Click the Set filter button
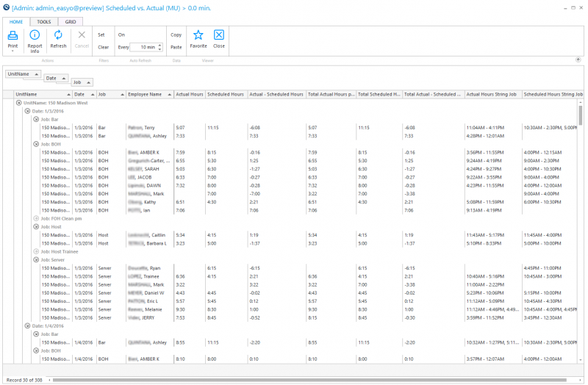The width and height of the screenshot is (588, 385). [x=101, y=35]
